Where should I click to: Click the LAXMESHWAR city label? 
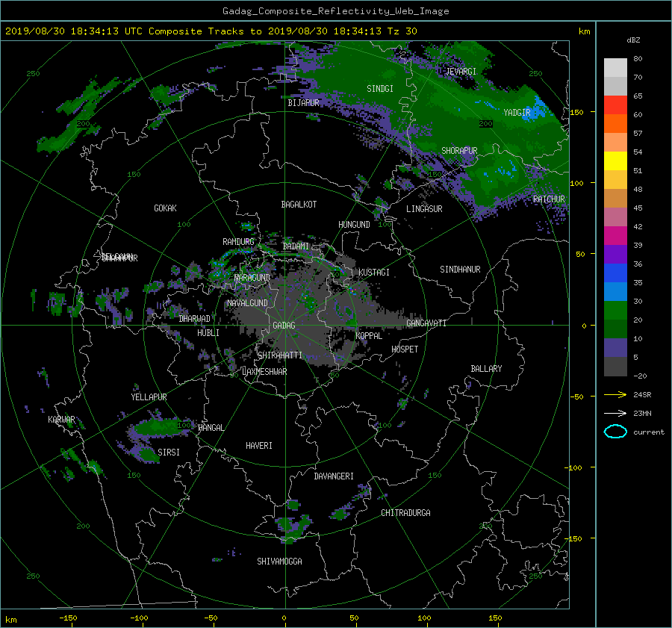(x=265, y=372)
